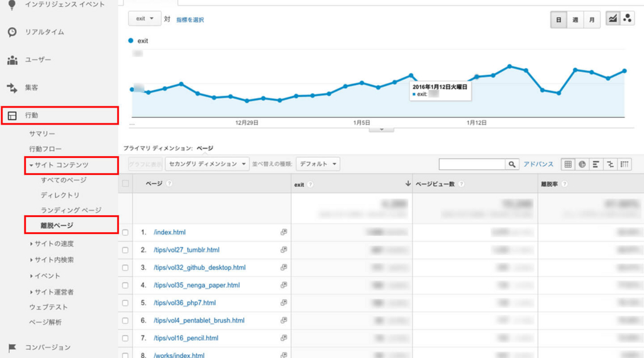The width and height of the screenshot is (644, 358).
Task: Click help icon next to 離脱率 column
Action: coord(565,184)
